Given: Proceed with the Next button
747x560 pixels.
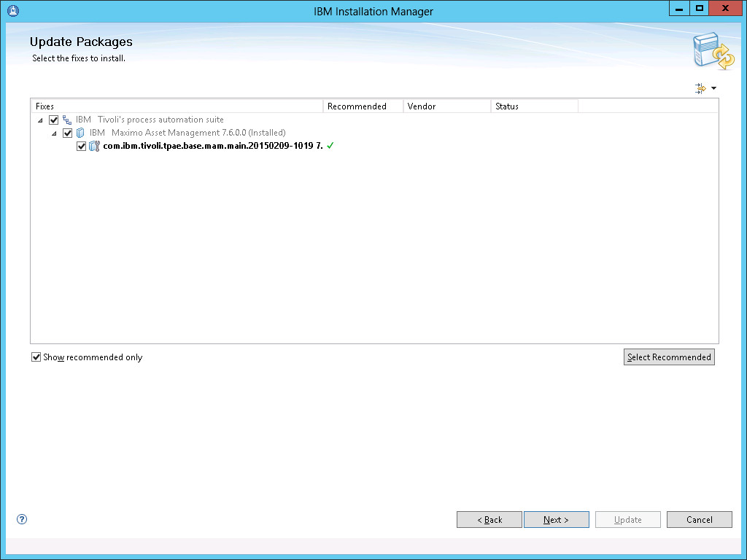Looking at the screenshot, I should (557, 519).
